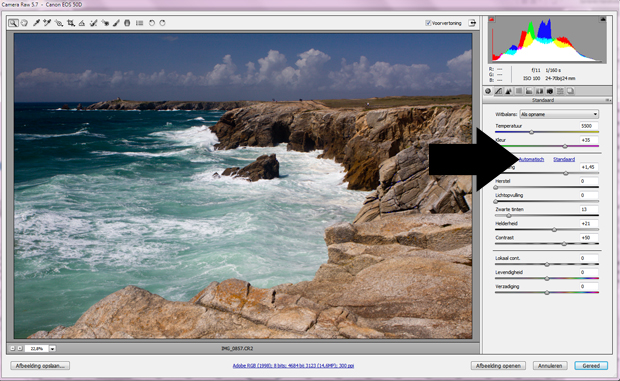Image resolution: width=620 pixels, height=381 pixels.
Task: Switch to the Lens Corrections panel tab
Action: [539, 91]
